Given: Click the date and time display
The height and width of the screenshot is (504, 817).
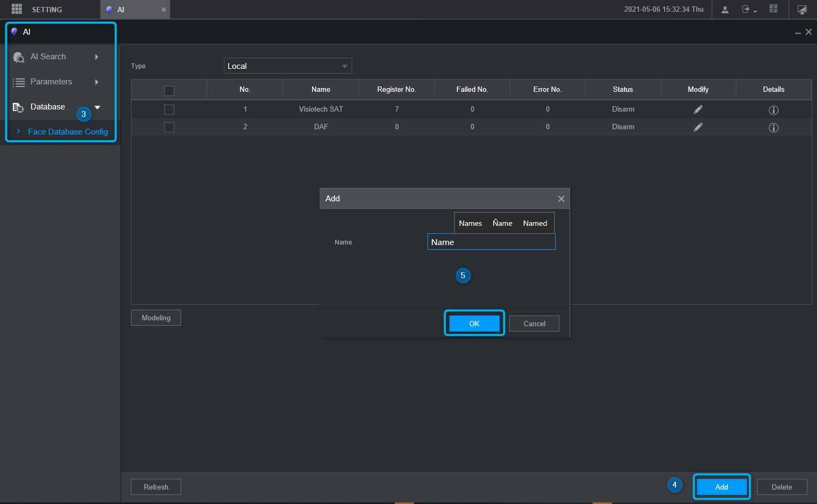Looking at the screenshot, I should coord(664,9).
